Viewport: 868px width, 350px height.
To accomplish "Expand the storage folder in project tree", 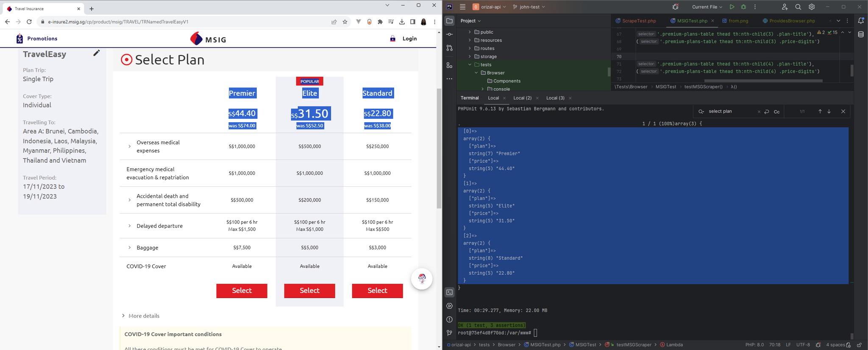I will (x=470, y=56).
